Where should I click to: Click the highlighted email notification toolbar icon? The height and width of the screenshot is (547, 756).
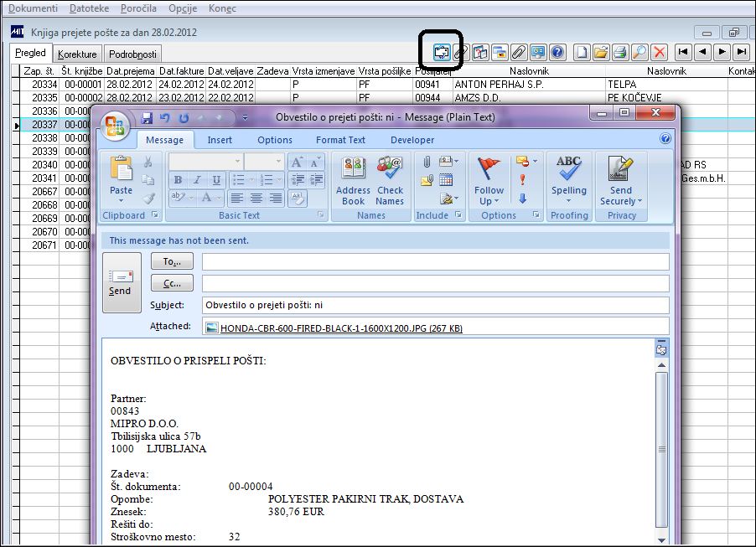[441, 52]
